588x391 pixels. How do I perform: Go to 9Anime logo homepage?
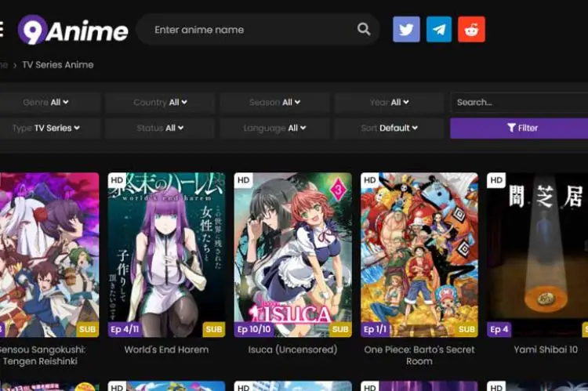(73, 30)
